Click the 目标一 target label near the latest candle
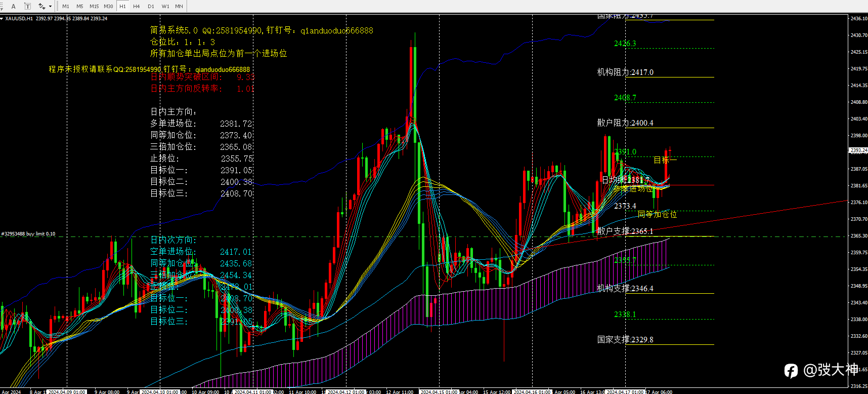 (x=665, y=160)
